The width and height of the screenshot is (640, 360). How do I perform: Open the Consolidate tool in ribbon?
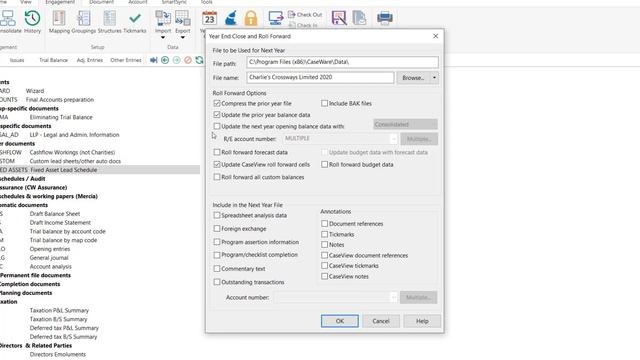[8, 22]
